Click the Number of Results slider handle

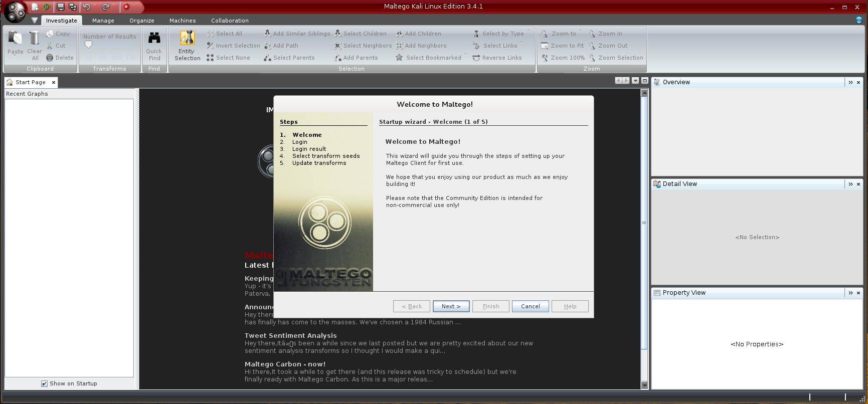(x=88, y=45)
